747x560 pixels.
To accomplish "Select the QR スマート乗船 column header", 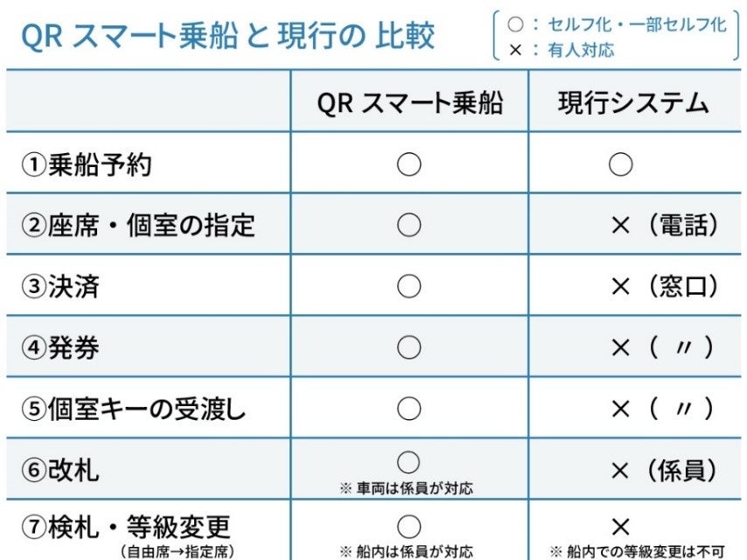I will click(409, 102).
